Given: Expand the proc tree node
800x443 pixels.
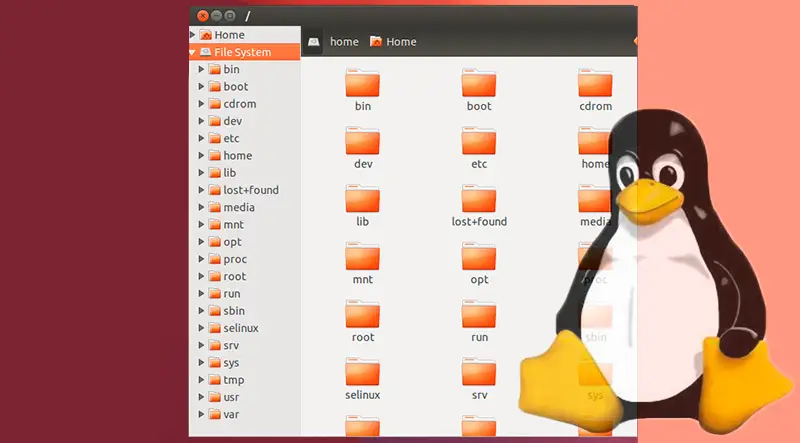Looking at the screenshot, I should (x=201, y=259).
